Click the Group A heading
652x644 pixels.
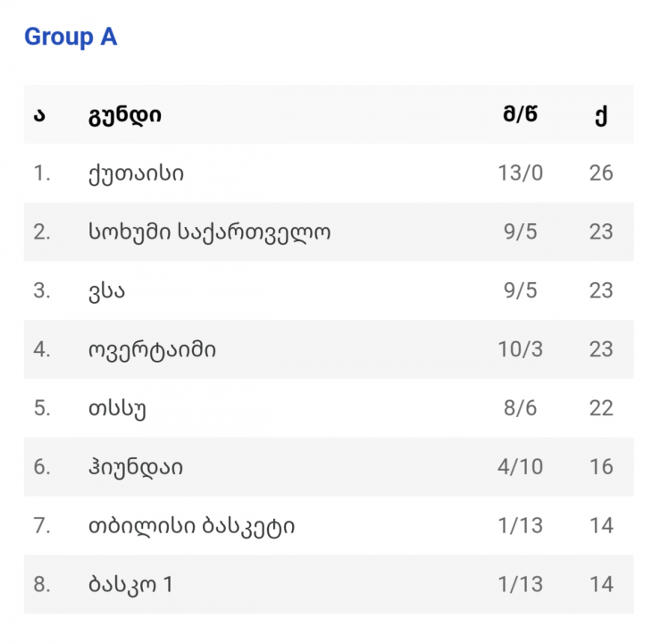pyautogui.click(x=71, y=37)
